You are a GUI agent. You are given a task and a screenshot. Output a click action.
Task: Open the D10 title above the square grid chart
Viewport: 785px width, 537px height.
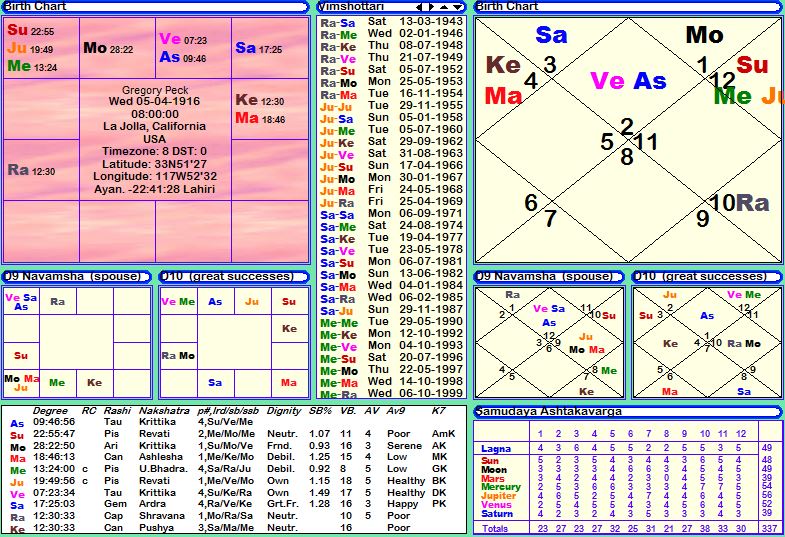click(234, 276)
